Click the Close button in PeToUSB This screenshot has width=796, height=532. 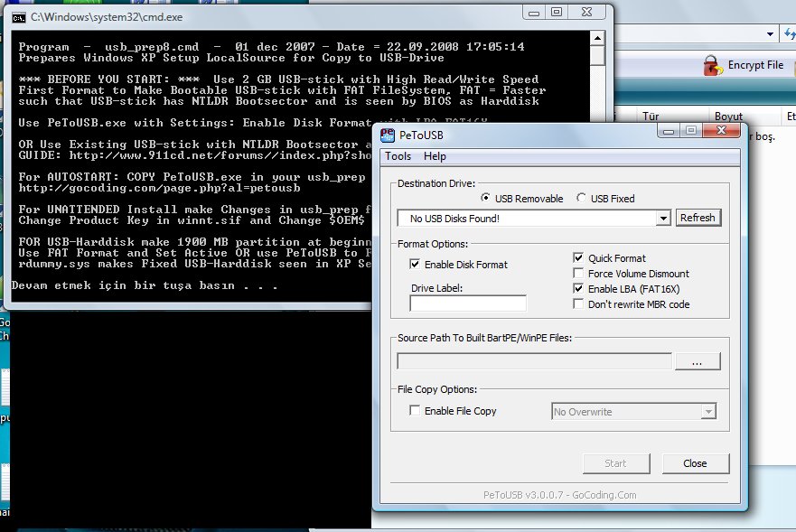pos(695,463)
